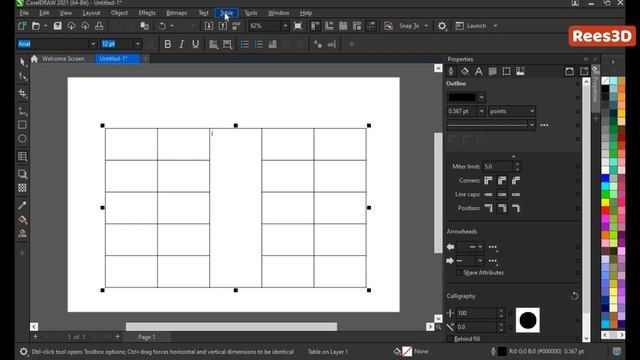Select the Rectangle tool

point(22,125)
